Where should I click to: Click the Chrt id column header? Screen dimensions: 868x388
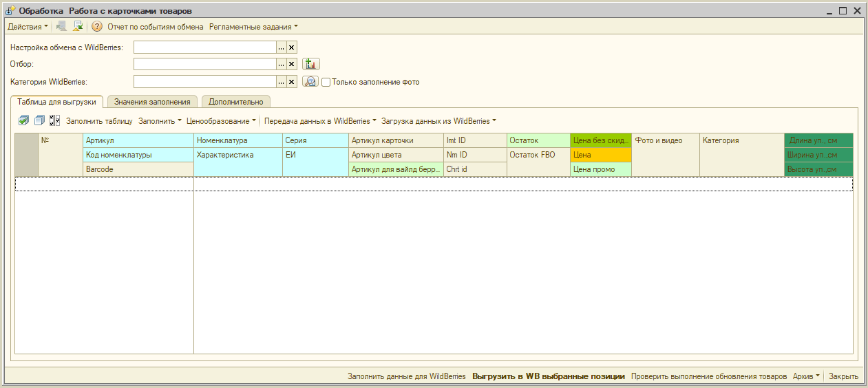(475, 169)
